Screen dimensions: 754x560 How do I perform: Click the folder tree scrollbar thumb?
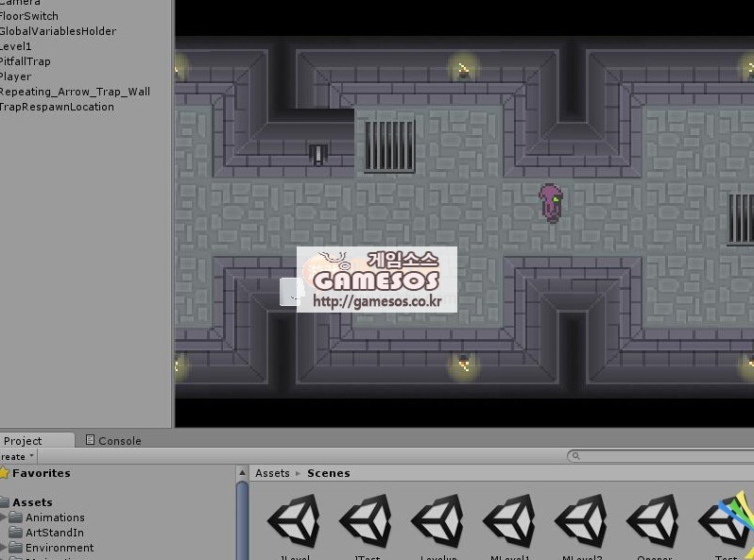pyautogui.click(x=242, y=520)
